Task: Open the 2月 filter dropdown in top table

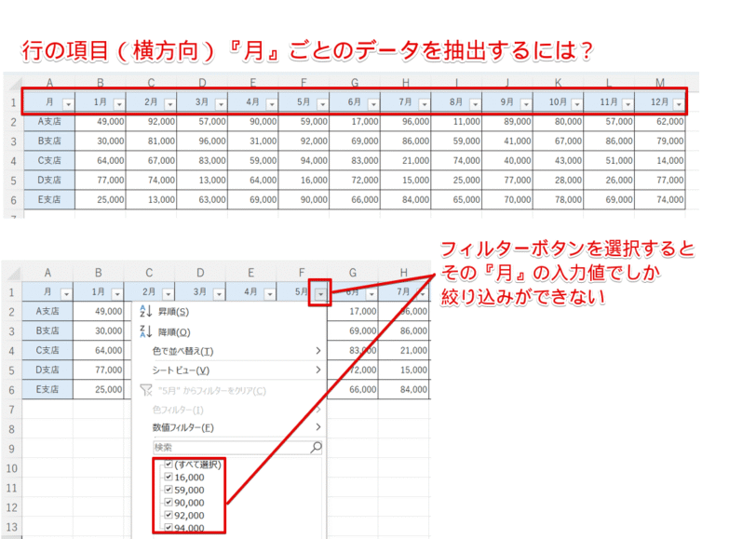Action: point(169,104)
